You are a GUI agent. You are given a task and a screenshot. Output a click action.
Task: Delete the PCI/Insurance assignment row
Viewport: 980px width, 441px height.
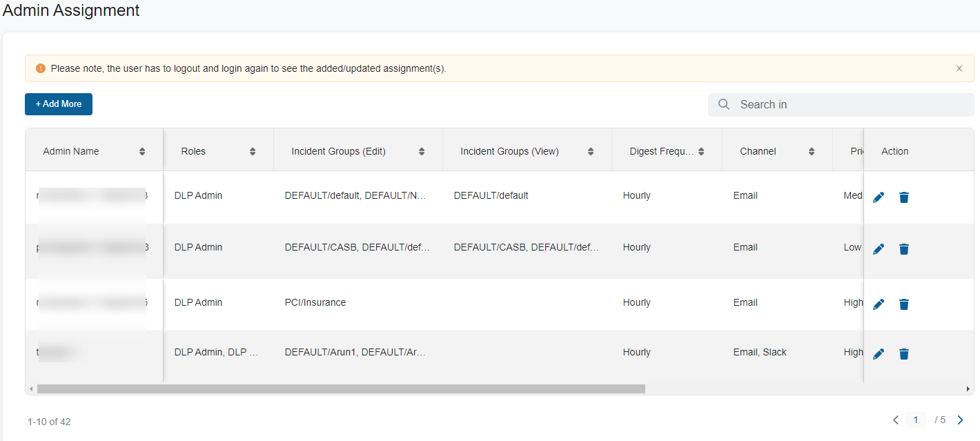click(904, 304)
